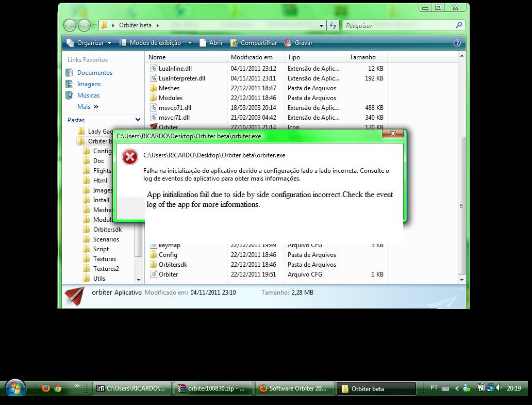The width and height of the screenshot is (532, 405).
Task: Click the Firefox icon in quick launch
Action: 45,388
